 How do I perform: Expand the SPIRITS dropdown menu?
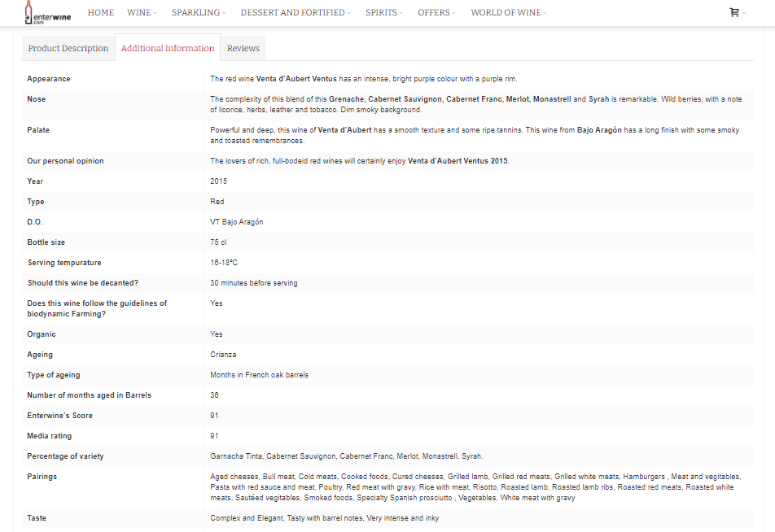point(384,12)
